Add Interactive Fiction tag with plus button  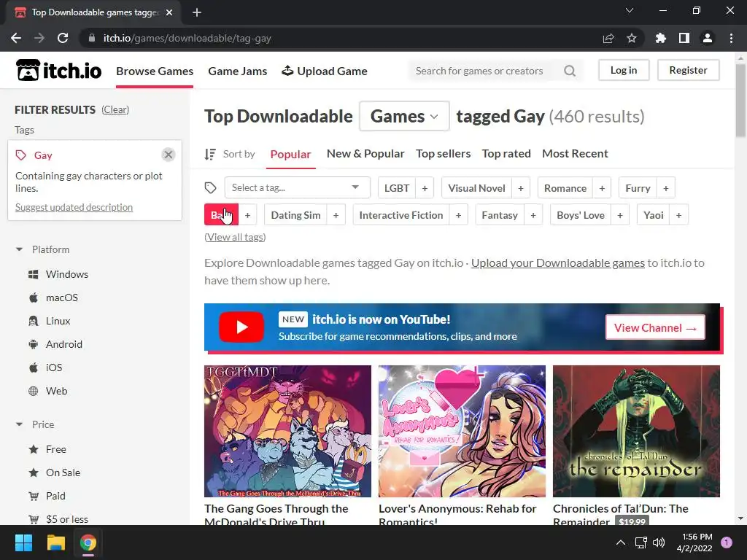pos(458,215)
